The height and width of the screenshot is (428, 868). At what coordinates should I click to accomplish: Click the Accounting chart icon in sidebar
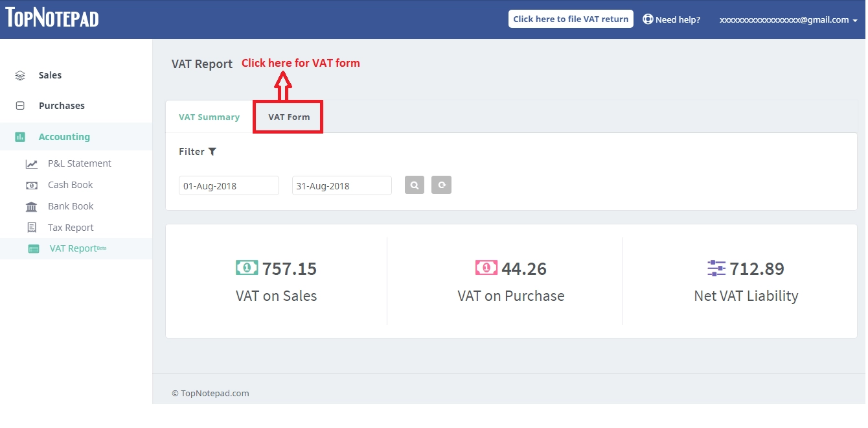[20, 137]
